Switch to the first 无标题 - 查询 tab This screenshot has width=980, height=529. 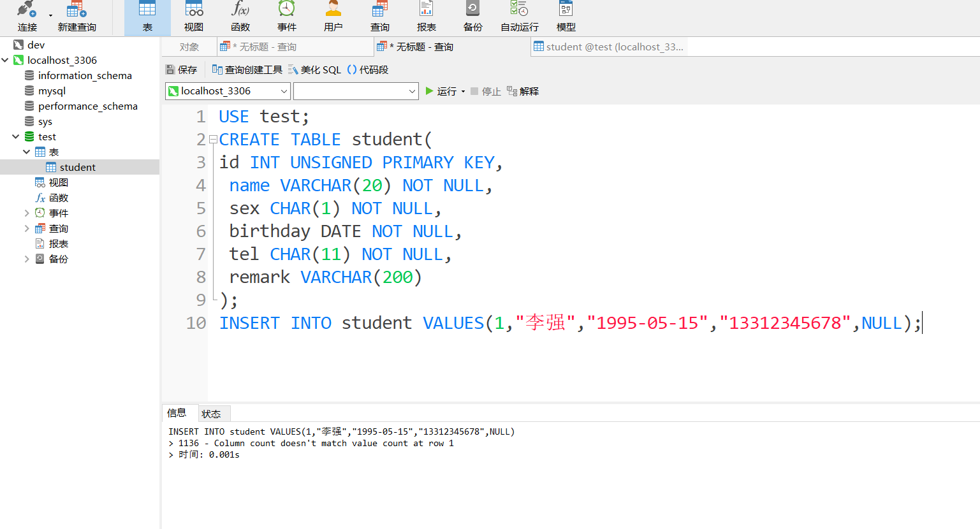click(295, 47)
